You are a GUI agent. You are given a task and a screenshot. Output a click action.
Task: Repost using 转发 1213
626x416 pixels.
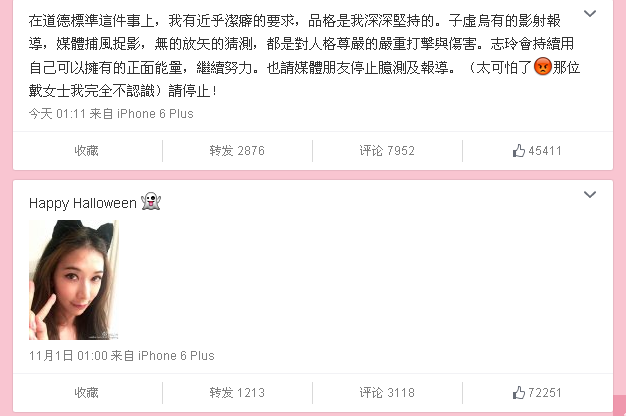click(x=237, y=392)
